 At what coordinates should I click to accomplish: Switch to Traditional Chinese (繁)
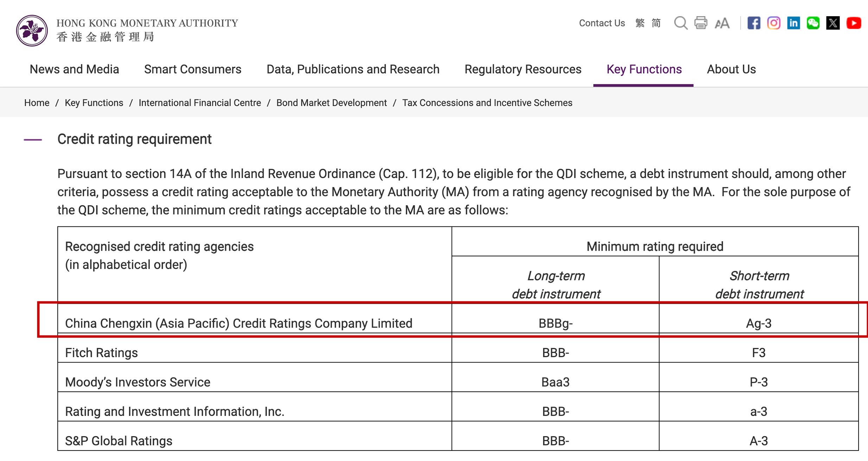pos(640,23)
